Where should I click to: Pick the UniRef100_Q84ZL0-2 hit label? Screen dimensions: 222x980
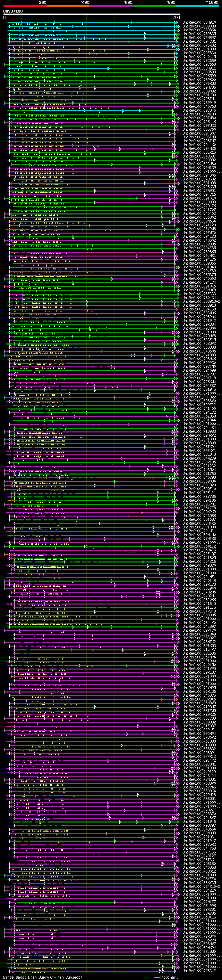201,886
